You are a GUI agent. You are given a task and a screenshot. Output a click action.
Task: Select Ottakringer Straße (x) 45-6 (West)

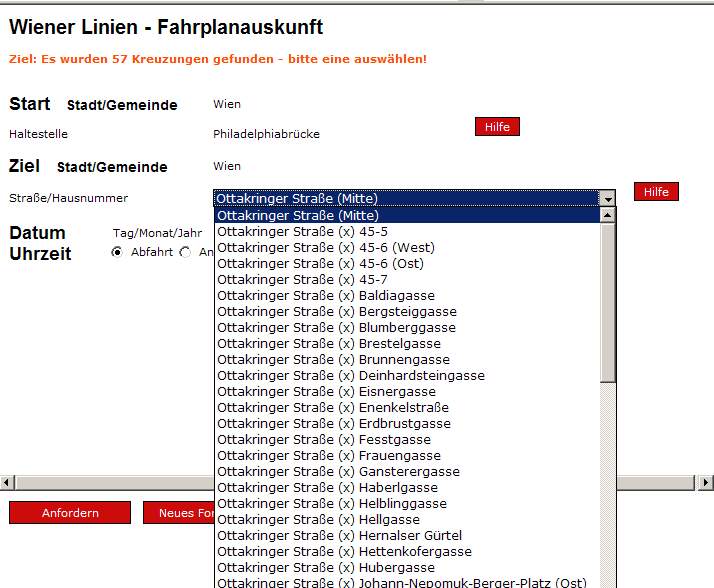point(326,247)
